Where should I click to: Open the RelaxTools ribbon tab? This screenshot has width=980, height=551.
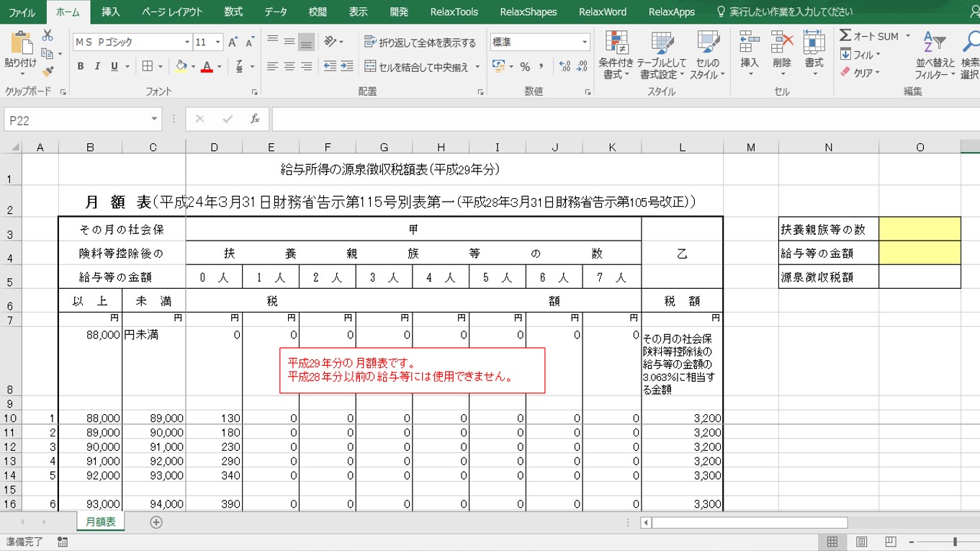tap(454, 12)
